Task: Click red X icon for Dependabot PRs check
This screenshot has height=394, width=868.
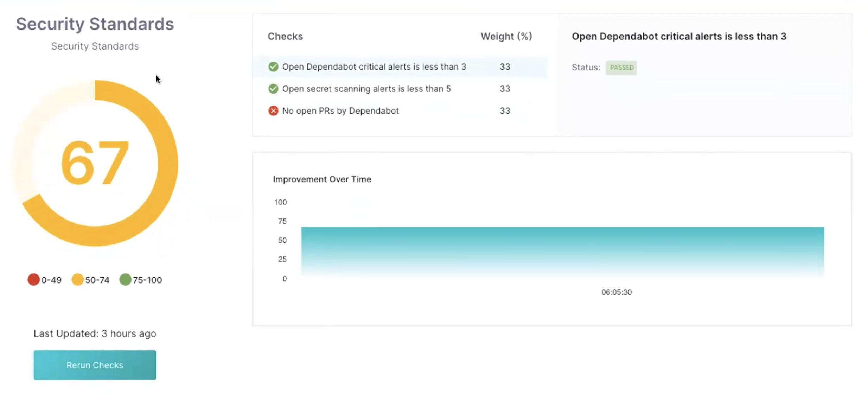Action: 273,111
